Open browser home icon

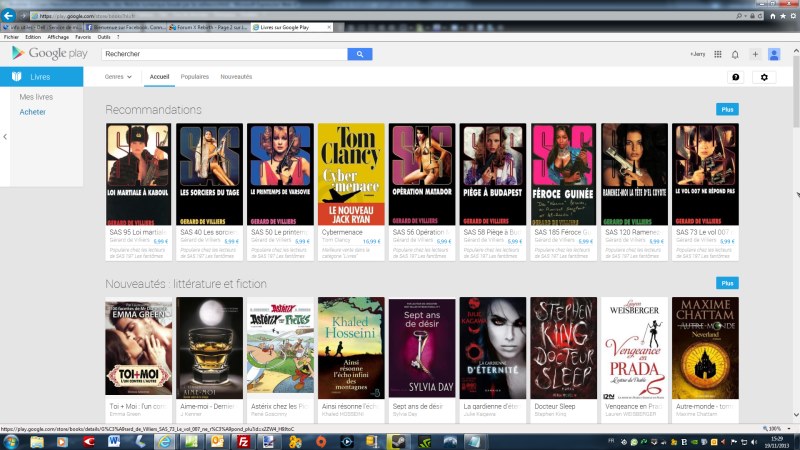pyautogui.click(x=772, y=16)
